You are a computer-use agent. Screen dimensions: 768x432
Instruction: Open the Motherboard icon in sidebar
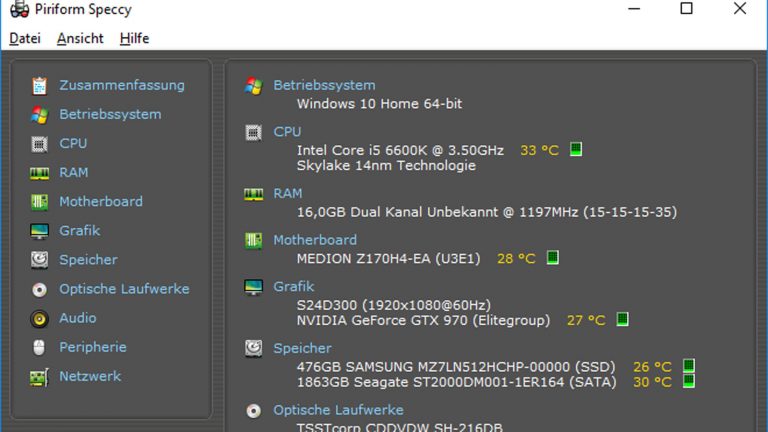tap(39, 202)
